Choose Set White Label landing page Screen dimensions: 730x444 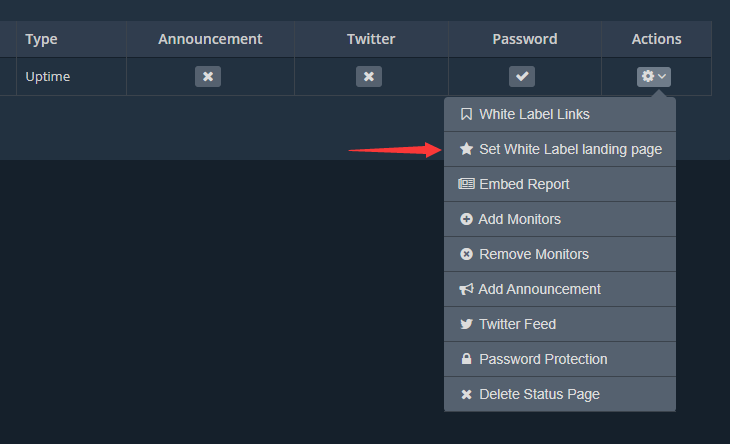[x=570, y=149]
